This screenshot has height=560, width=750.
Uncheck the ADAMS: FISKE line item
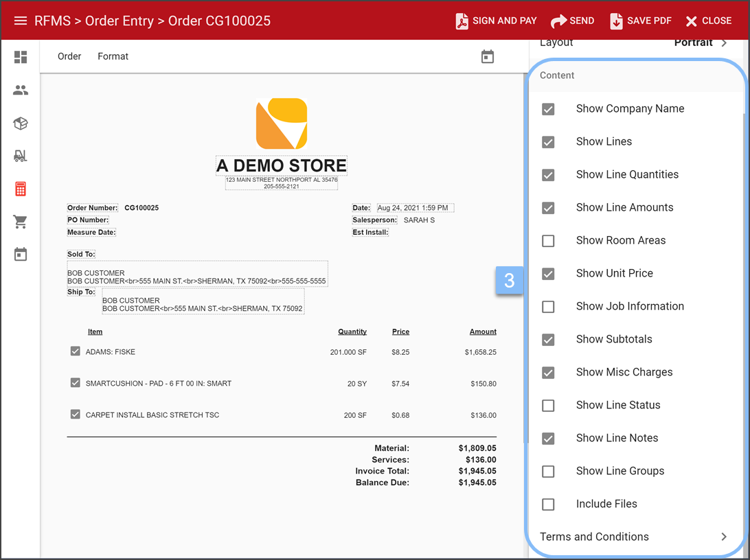tap(75, 351)
